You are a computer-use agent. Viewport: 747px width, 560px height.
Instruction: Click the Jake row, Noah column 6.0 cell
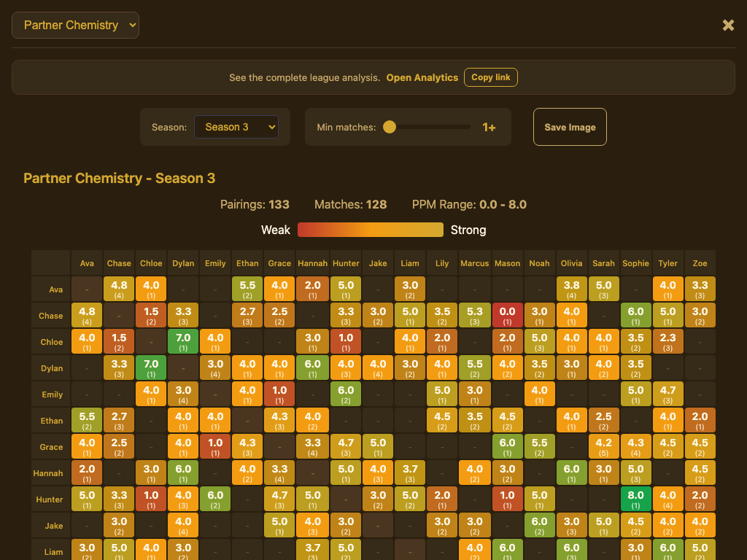click(x=539, y=525)
